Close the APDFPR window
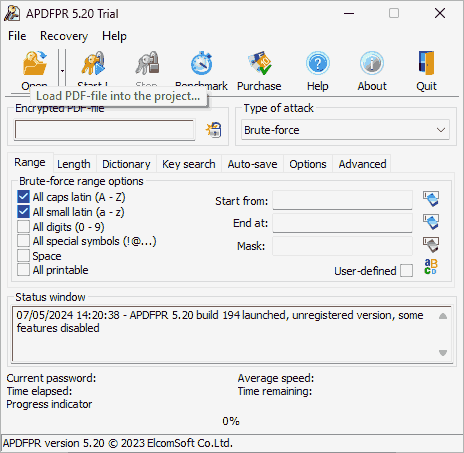The width and height of the screenshot is (464, 453). pyautogui.click(x=440, y=14)
